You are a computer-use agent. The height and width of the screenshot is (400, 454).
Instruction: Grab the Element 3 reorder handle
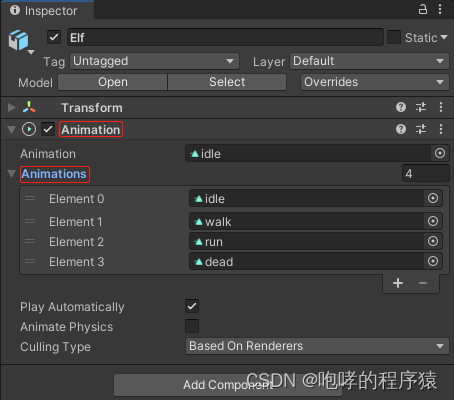tap(30, 261)
